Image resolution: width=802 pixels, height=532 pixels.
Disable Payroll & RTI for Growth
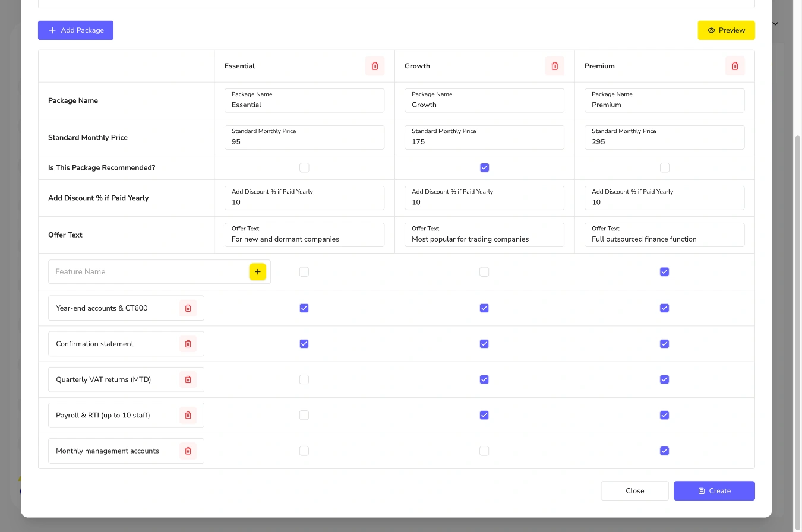tap(484, 415)
